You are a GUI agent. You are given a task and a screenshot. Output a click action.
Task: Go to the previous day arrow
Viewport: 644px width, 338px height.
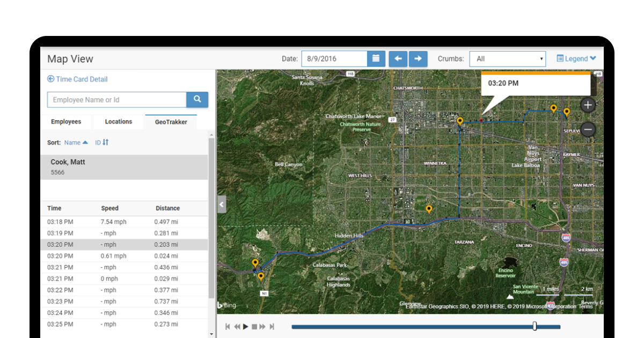398,58
